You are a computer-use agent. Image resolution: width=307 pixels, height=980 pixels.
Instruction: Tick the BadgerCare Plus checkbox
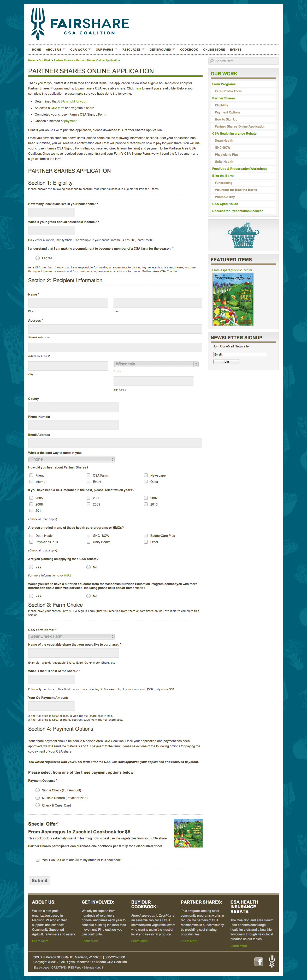[x=146, y=535]
